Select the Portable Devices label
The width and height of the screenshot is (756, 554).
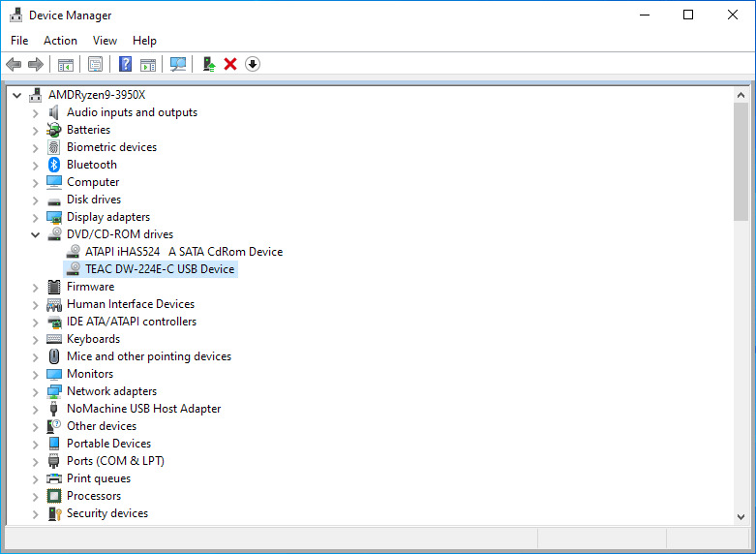pos(108,443)
